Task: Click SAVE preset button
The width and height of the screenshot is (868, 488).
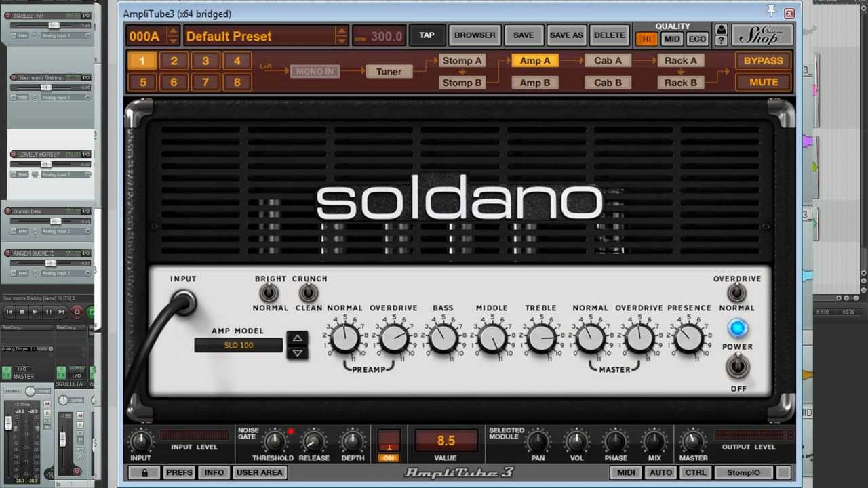Action: (524, 35)
